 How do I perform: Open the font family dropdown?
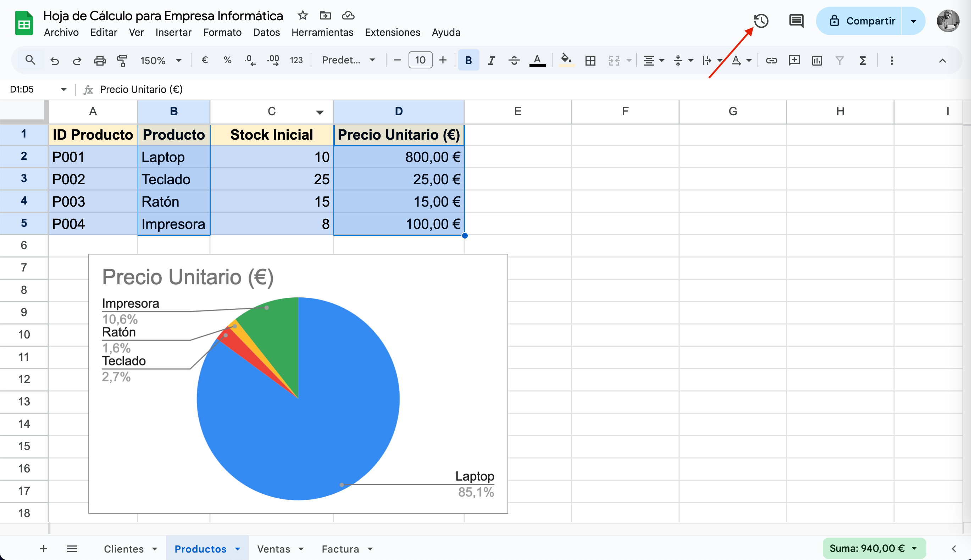click(348, 60)
